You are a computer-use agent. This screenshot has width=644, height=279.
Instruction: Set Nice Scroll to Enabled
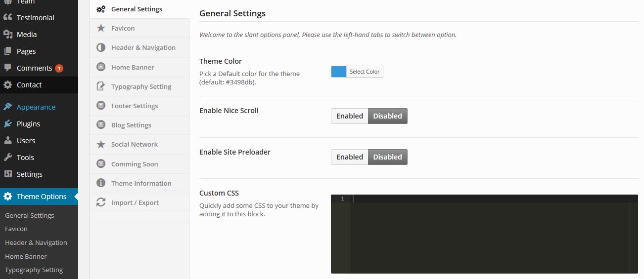pyautogui.click(x=350, y=116)
